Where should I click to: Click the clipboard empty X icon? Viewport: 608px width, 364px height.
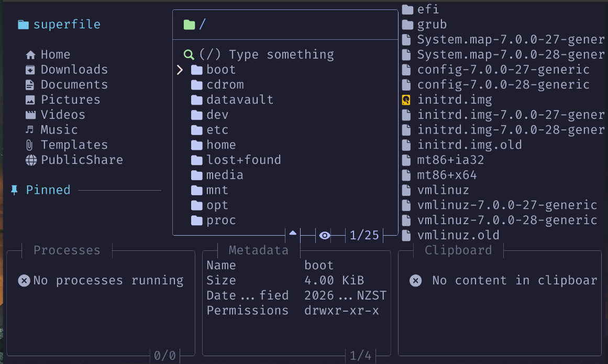tap(416, 281)
